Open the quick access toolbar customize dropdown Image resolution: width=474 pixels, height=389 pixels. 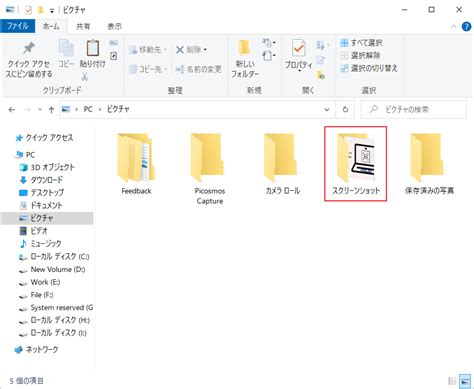click(x=52, y=10)
